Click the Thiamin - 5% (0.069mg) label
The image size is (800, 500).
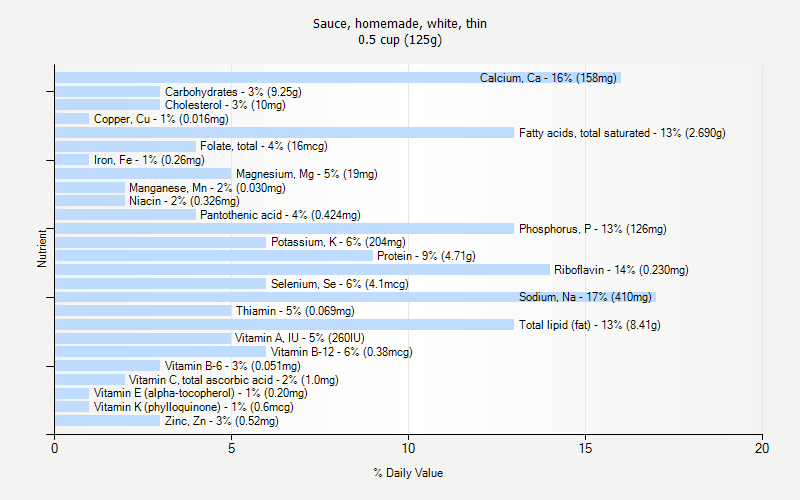(x=295, y=311)
